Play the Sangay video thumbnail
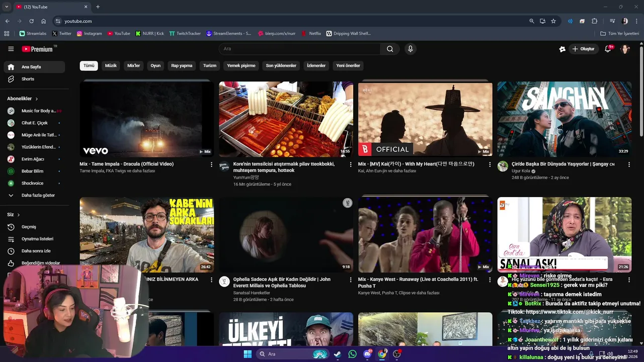This screenshot has height=362, width=644. 564,119
